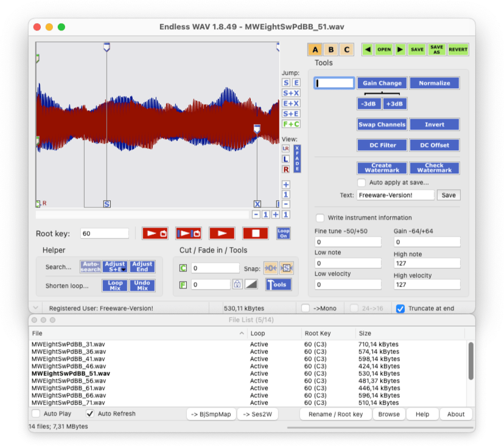
Task: Click the S+X jump button
Action: point(291,93)
